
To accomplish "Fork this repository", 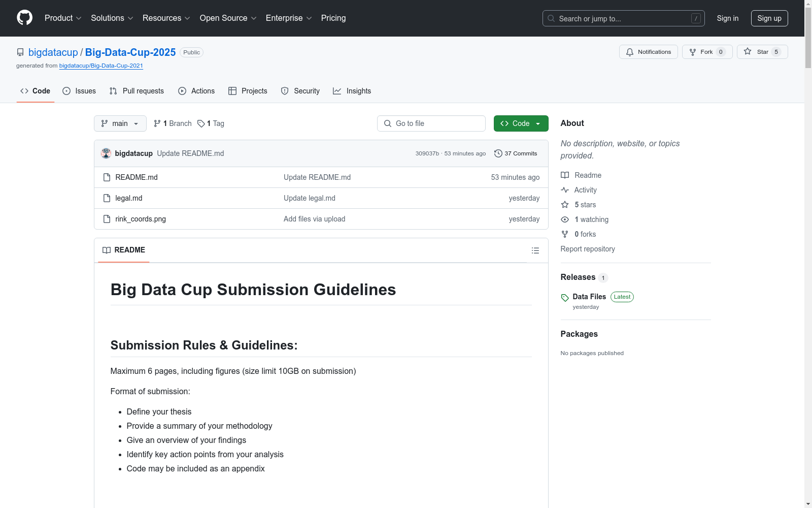I will [x=706, y=52].
